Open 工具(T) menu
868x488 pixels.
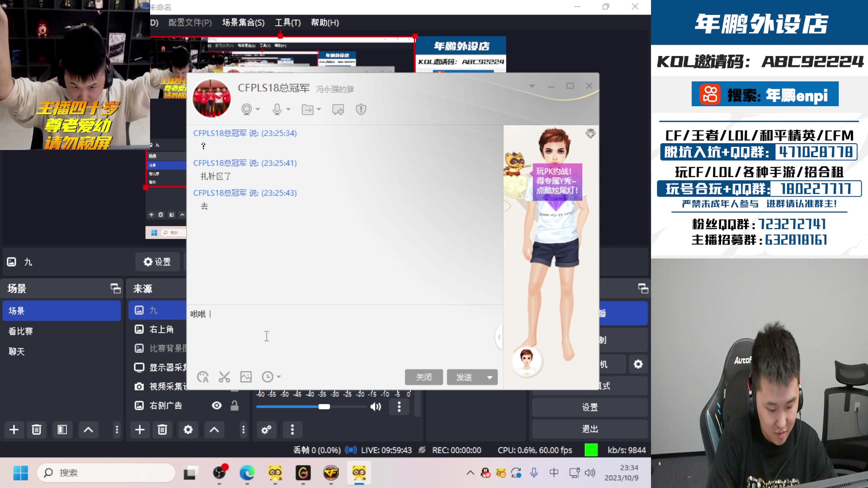[x=288, y=23]
